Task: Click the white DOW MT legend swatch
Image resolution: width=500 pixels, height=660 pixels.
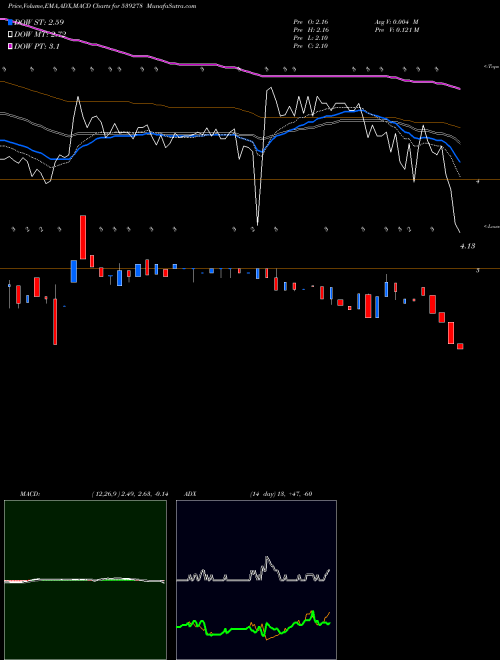Action: [10, 34]
